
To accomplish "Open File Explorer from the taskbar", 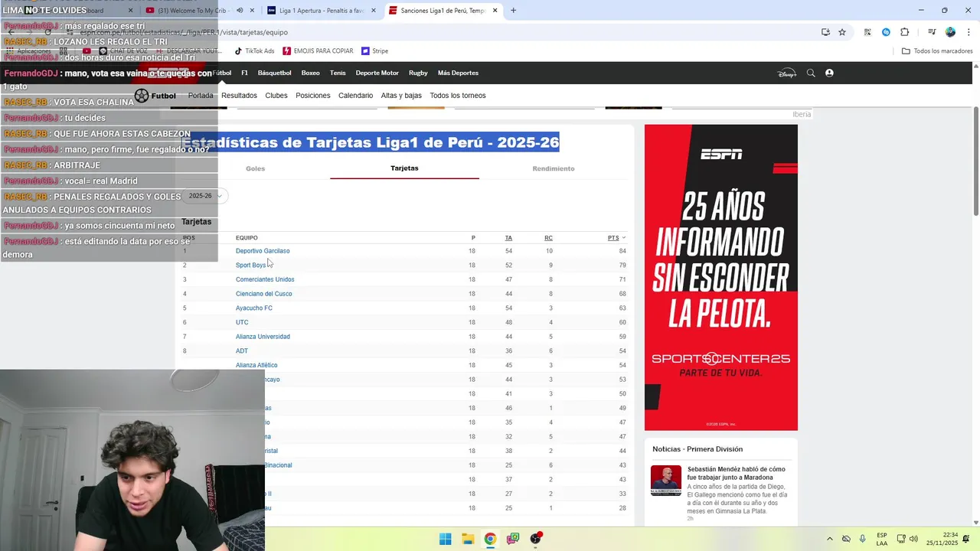I will pos(468,539).
